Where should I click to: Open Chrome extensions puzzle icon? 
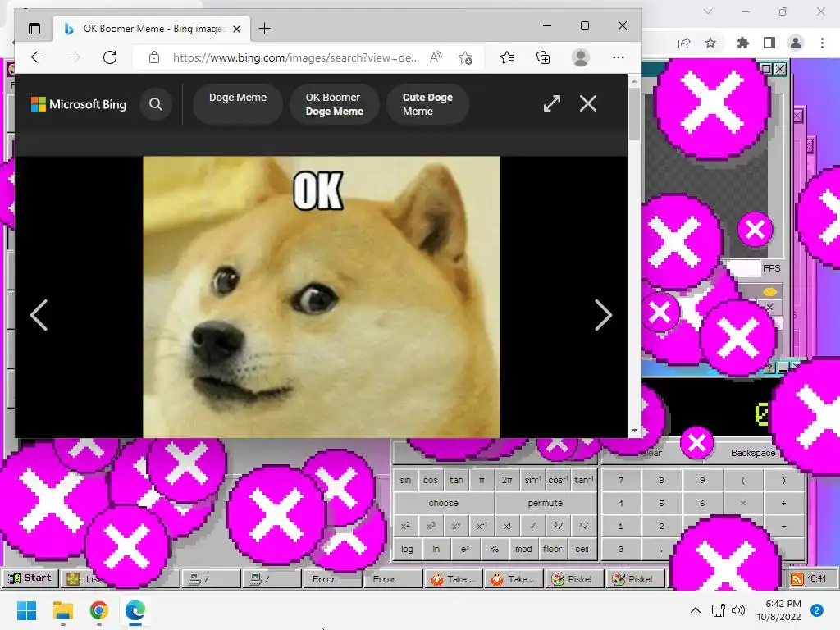[743, 43]
